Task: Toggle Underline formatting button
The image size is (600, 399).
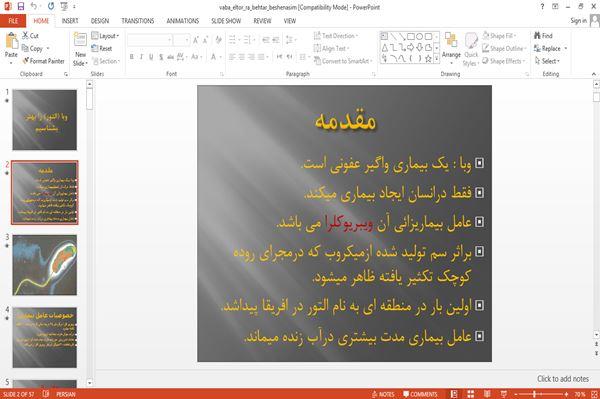Action: click(151, 57)
